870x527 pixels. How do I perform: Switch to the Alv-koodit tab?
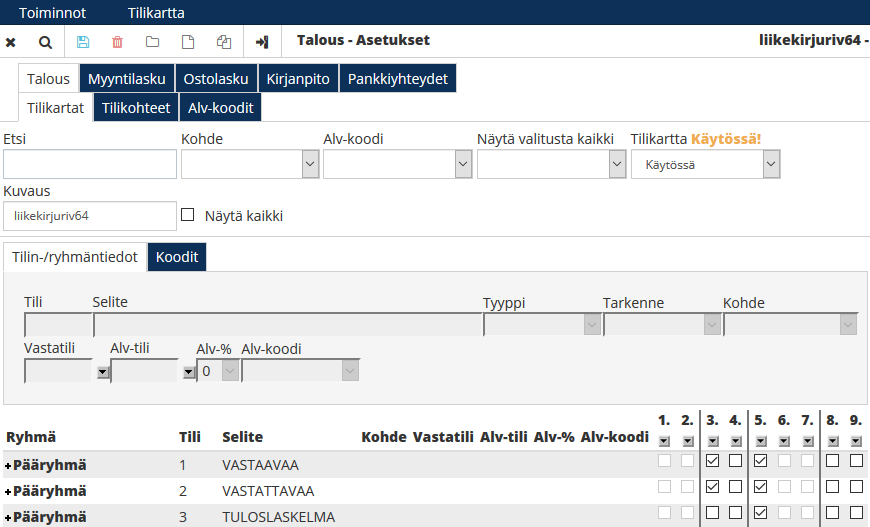pos(220,108)
